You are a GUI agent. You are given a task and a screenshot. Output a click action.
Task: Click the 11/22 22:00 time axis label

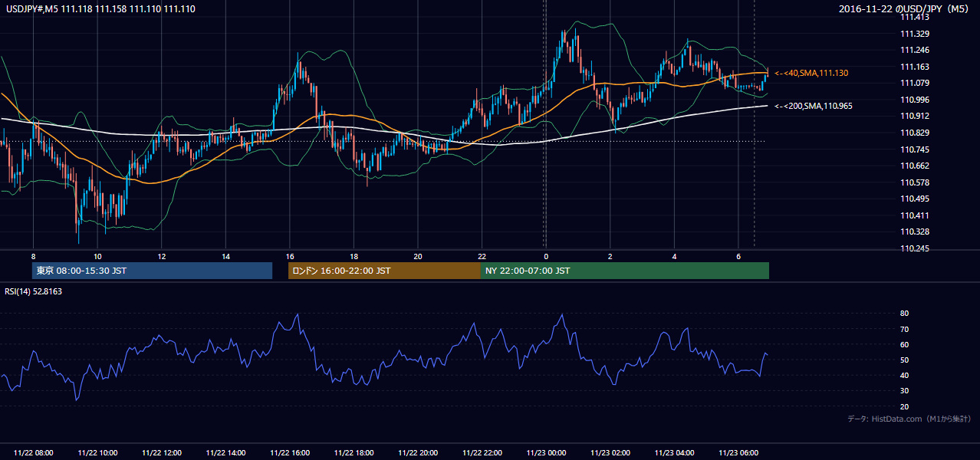pos(482,453)
